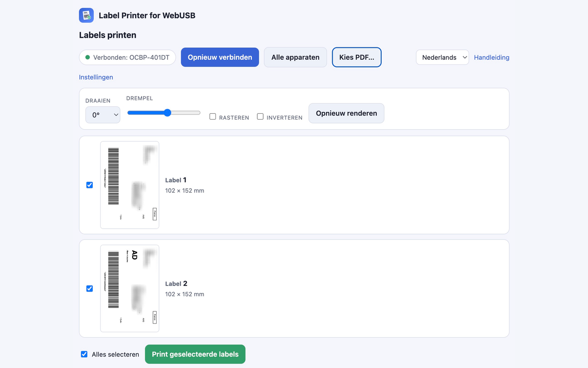The height and width of the screenshot is (368, 588).
Task: Click Opnieuw verbinden button
Action: pyautogui.click(x=220, y=57)
